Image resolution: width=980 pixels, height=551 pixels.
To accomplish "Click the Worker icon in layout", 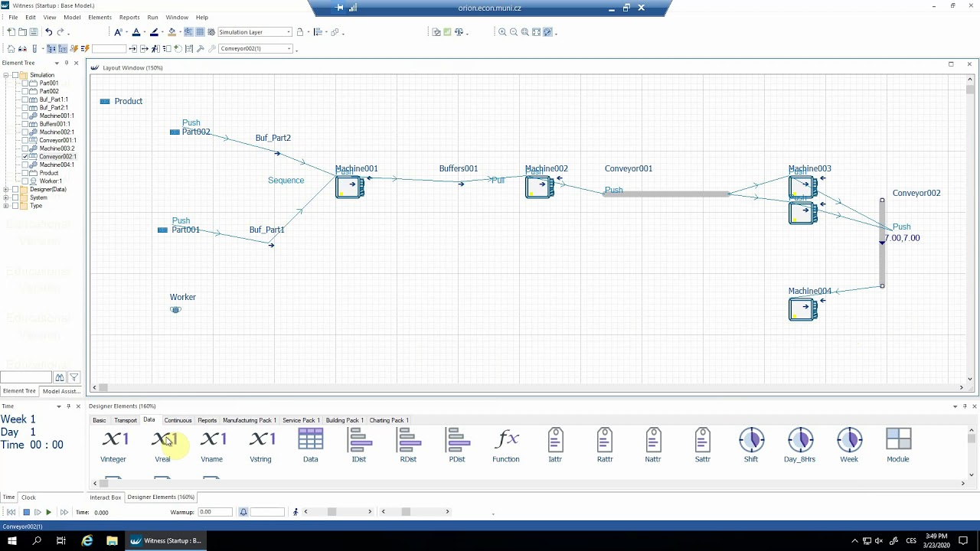I will click(x=176, y=309).
